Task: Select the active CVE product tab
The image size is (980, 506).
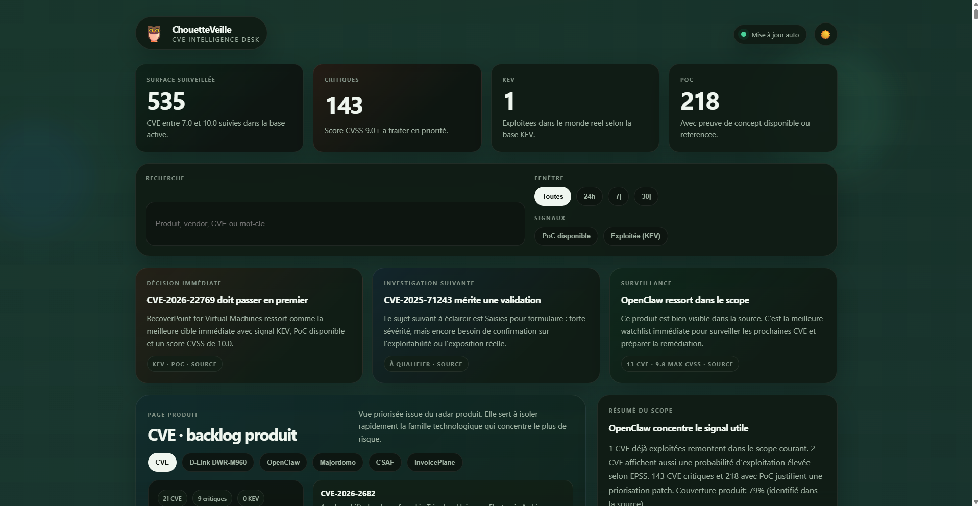Action: click(x=162, y=463)
